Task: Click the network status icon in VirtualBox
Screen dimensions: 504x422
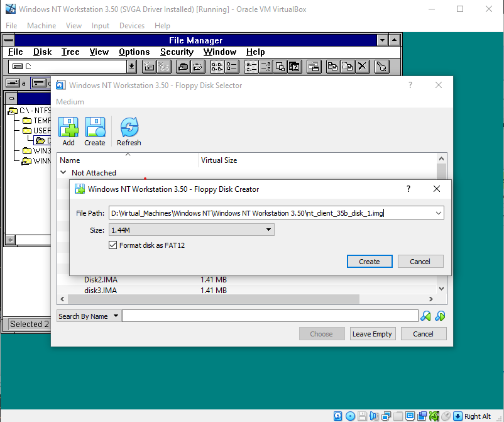Action: tap(386, 416)
